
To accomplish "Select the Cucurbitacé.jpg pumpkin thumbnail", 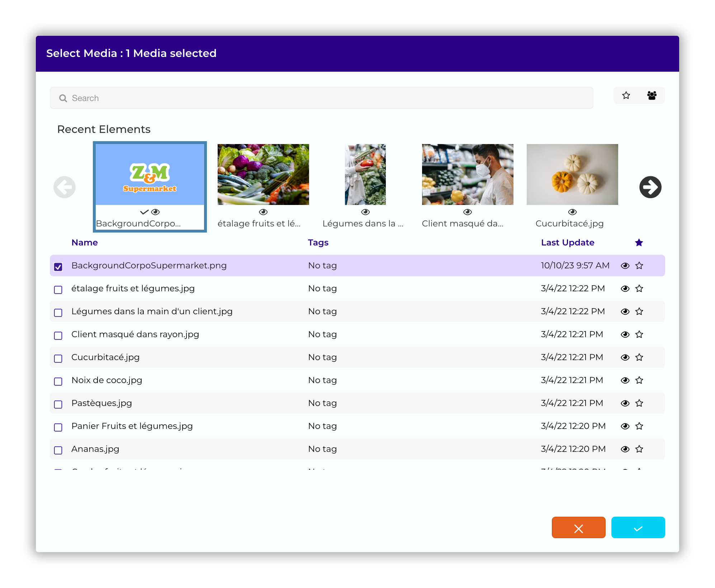I will coord(572,175).
